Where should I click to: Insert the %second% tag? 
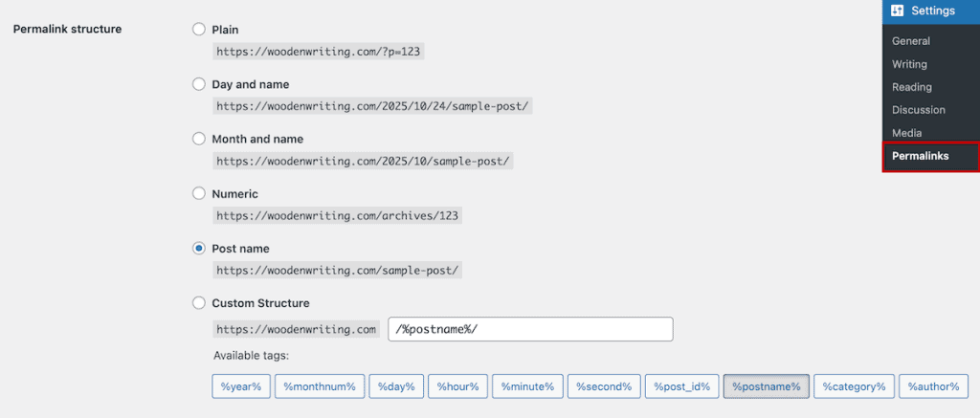[604, 386]
